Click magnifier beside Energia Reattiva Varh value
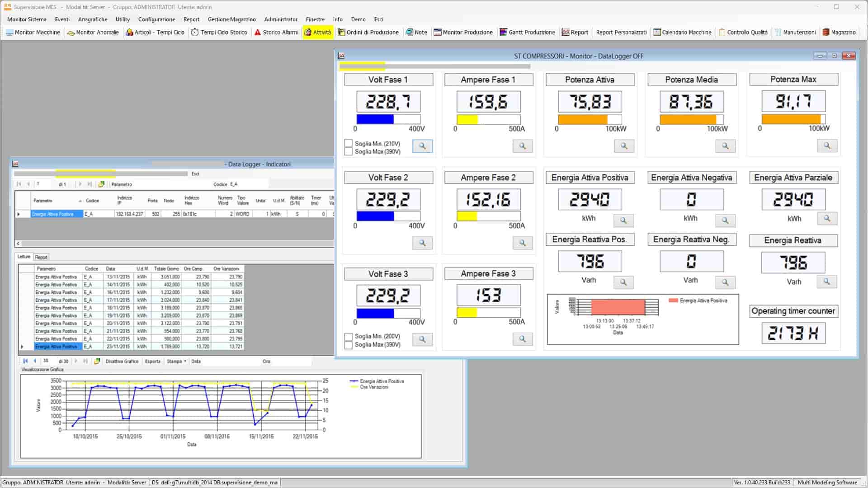868x488 pixels. pyautogui.click(x=827, y=282)
